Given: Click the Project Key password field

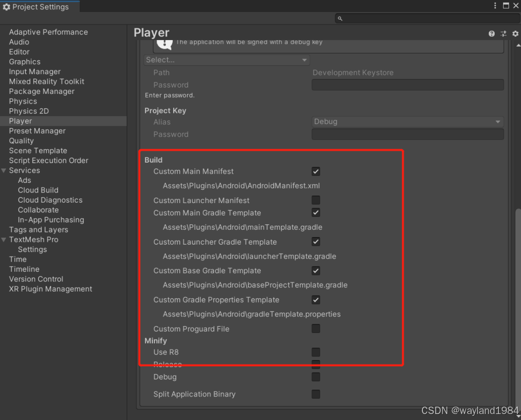Looking at the screenshot, I should point(407,134).
